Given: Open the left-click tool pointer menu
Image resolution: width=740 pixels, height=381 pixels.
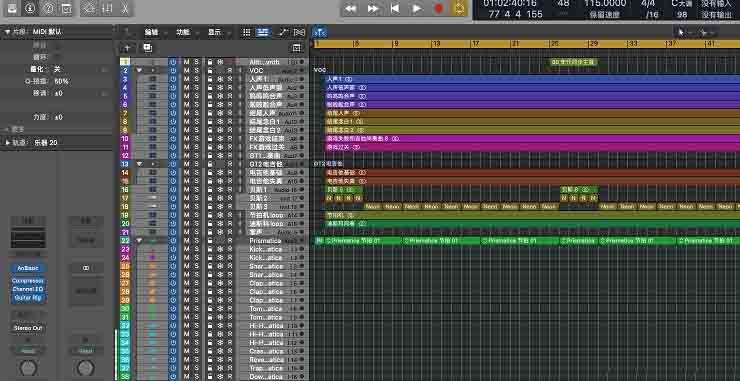Looking at the screenshot, I should click(x=682, y=32).
